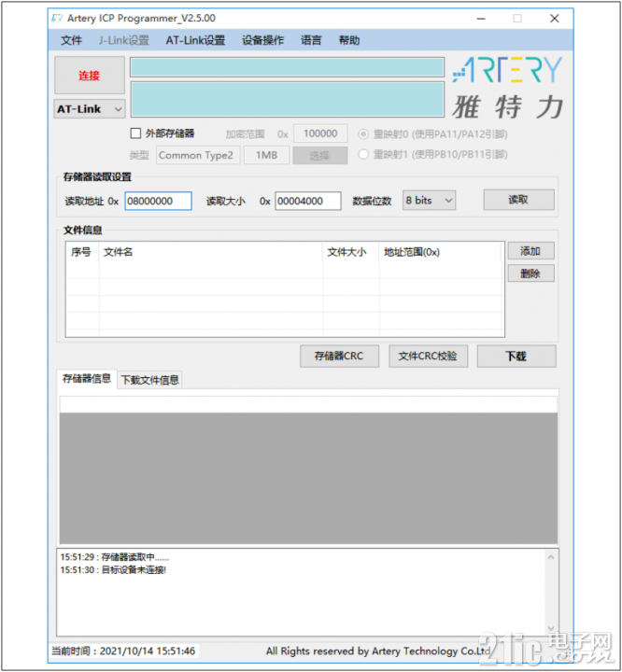Click the 文件CRC校验 button
The width and height of the screenshot is (622, 672).
click(428, 357)
